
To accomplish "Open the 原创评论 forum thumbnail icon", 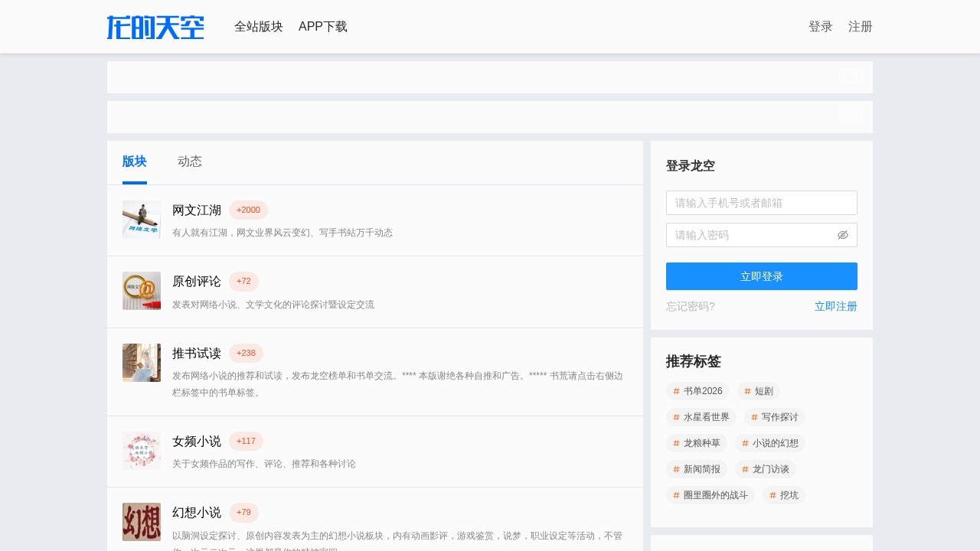I will [x=142, y=291].
